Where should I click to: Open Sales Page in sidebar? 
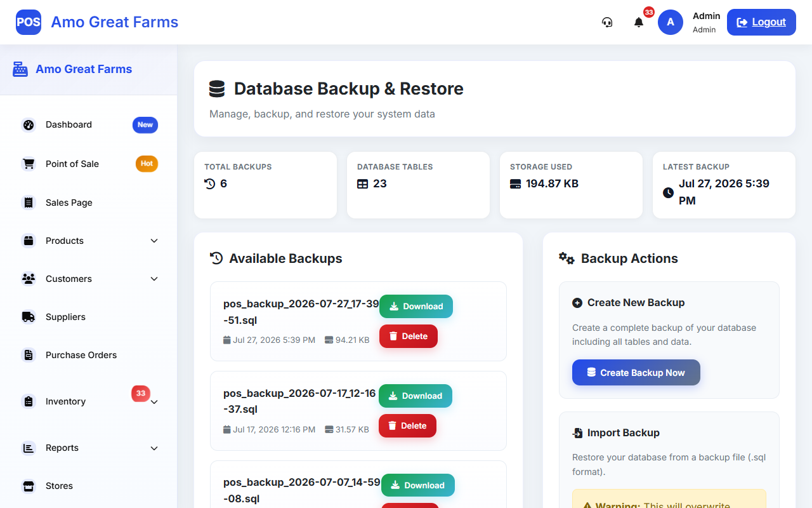click(x=89, y=203)
